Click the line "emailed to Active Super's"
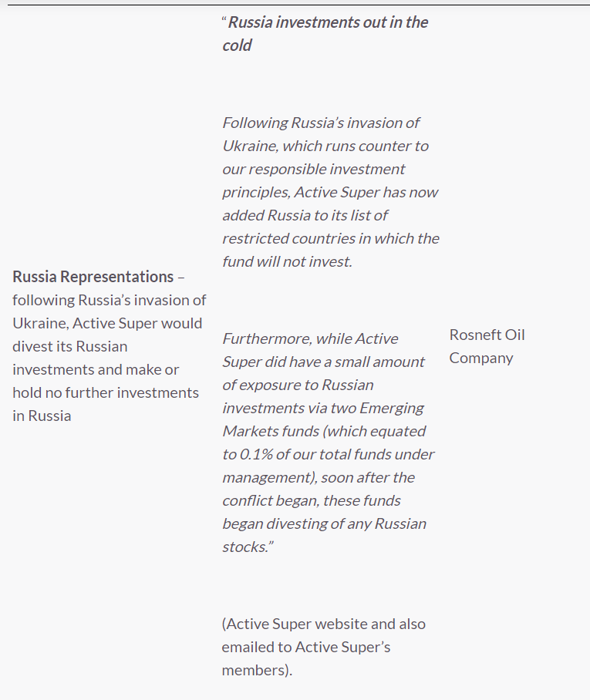Screen dimensions: 590x700 point(306,647)
